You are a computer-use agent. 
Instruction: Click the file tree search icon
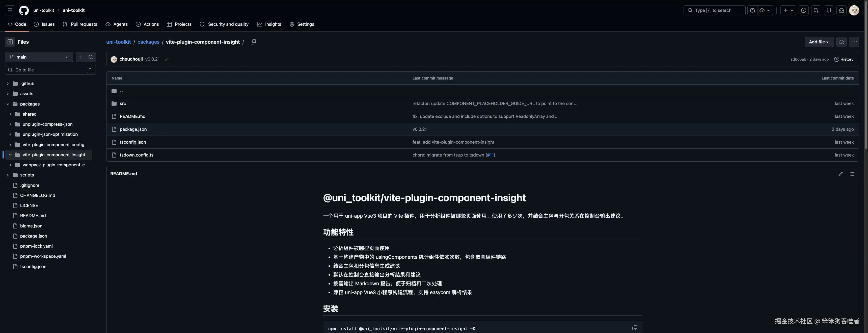click(x=91, y=57)
